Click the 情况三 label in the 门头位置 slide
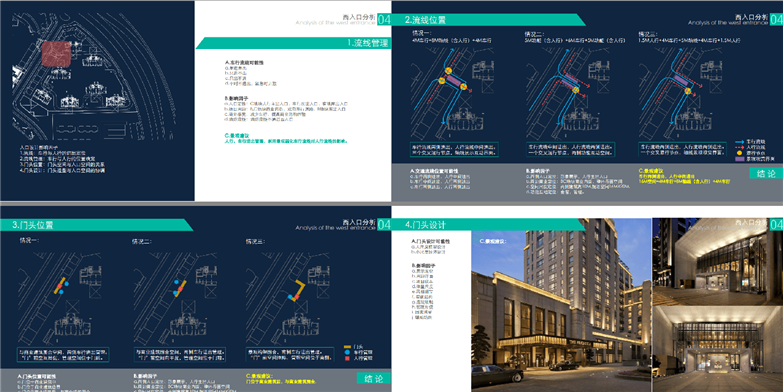The height and width of the screenshot is (392, 783). (255, 241)
